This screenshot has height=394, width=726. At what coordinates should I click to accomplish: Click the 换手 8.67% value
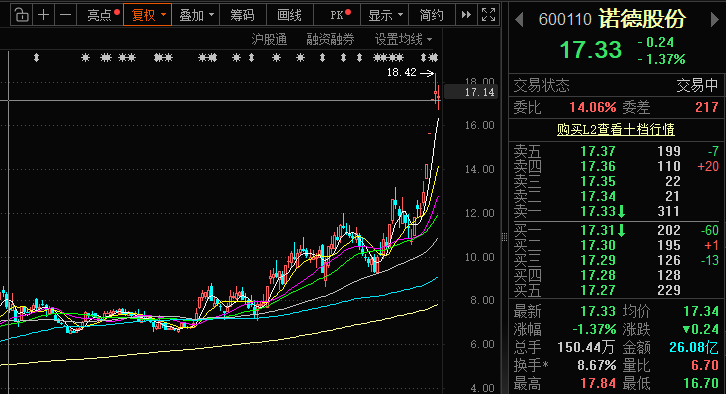tap(596, 365)
